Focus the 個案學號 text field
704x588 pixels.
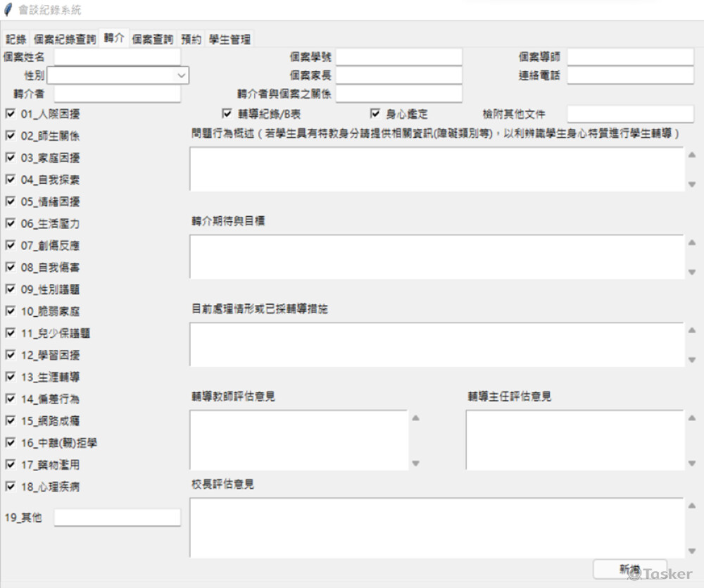[398, 57]
